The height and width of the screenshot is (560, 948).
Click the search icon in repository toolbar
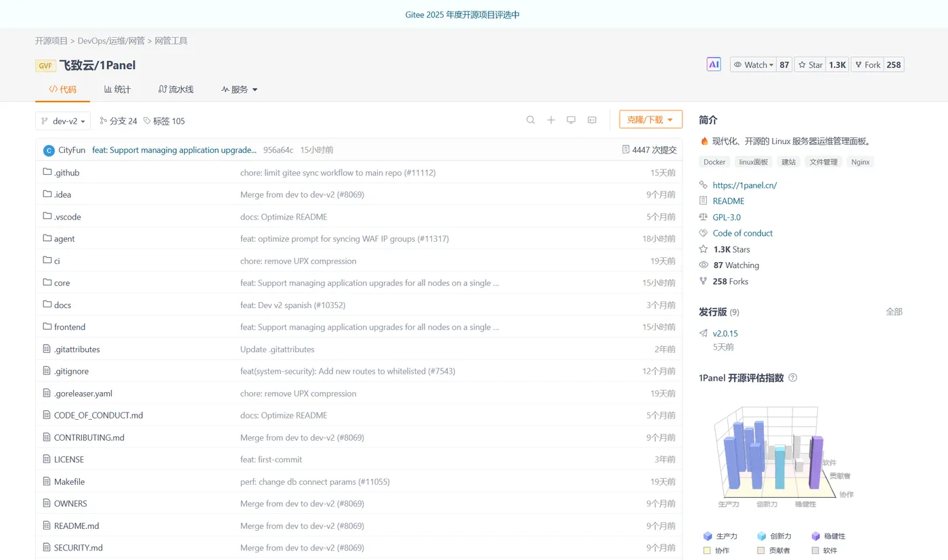click(x=531, y=120)
